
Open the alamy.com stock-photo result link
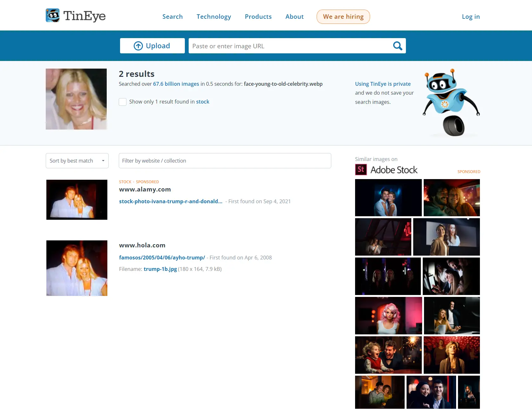click(171, 201)
